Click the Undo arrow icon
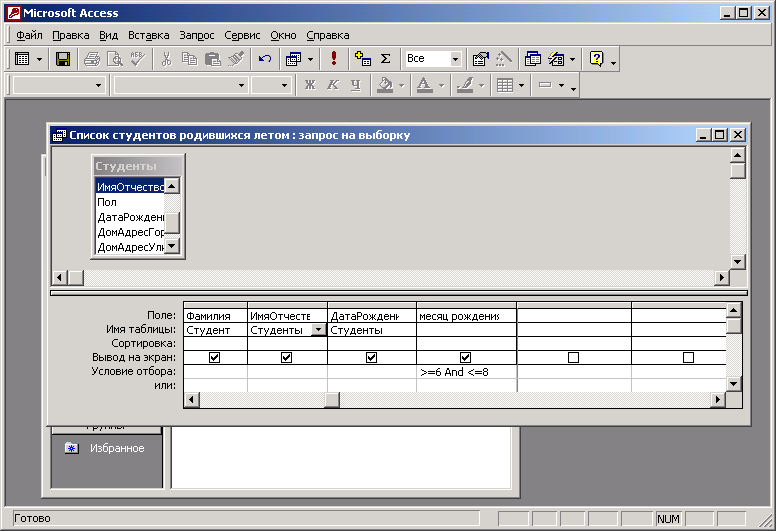Screen dimensions: 776x531 click(x=265, y=59)
